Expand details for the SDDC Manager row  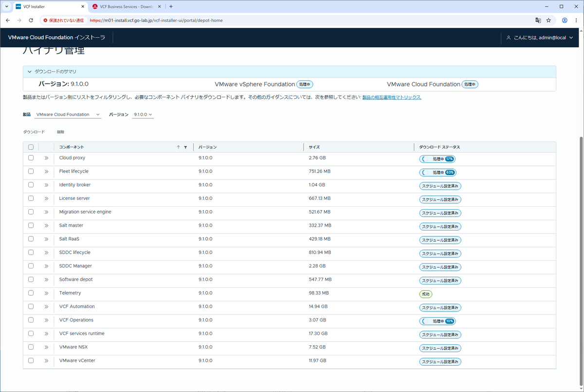[x=46, y=266]
